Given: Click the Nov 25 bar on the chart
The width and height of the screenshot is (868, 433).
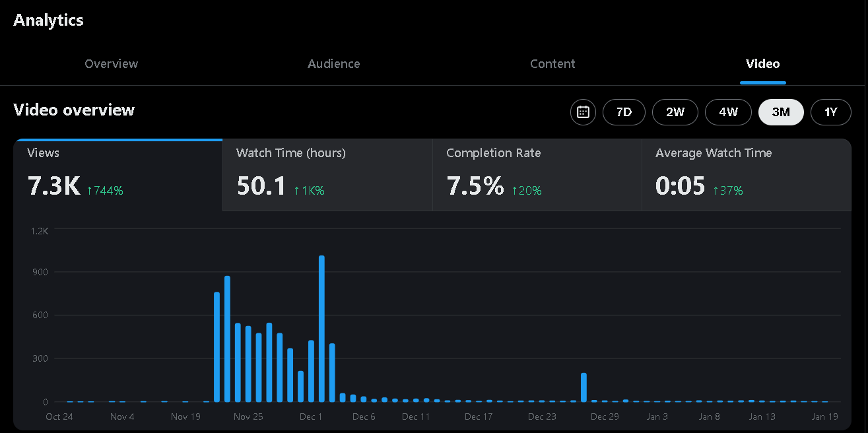Looking at the screenshot, I should [x=248, y=363].
